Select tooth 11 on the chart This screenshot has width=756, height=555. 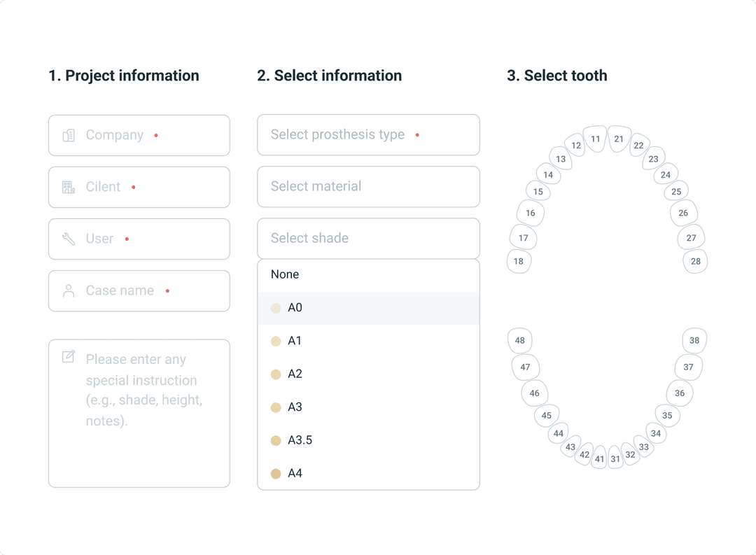(595, 139)
